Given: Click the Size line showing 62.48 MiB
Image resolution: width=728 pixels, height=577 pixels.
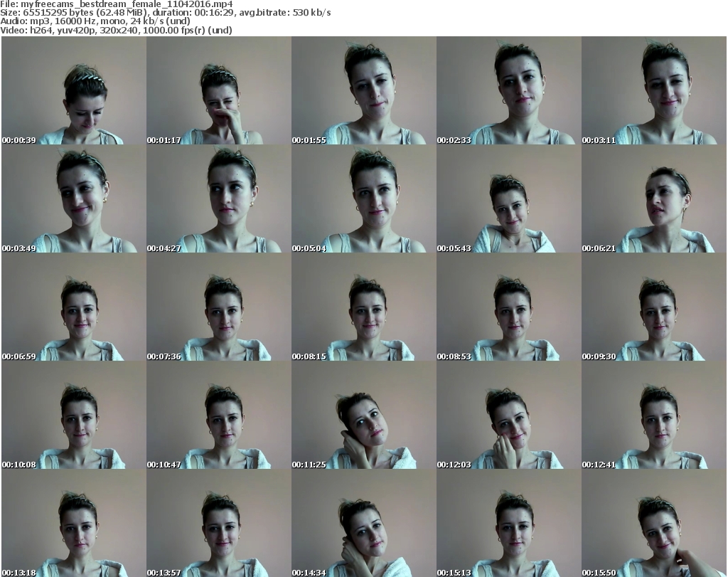Looking at the screenshot, I should [165, 13].
